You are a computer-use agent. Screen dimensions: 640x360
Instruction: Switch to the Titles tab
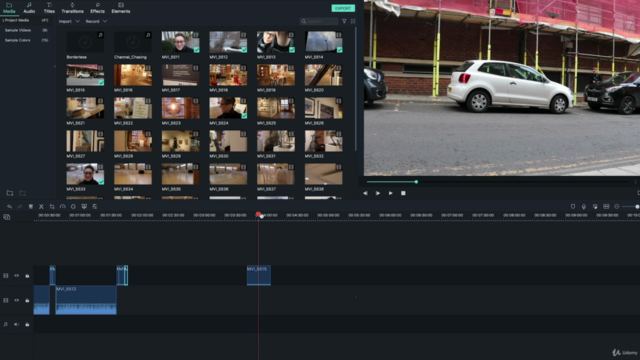point(49,8)
